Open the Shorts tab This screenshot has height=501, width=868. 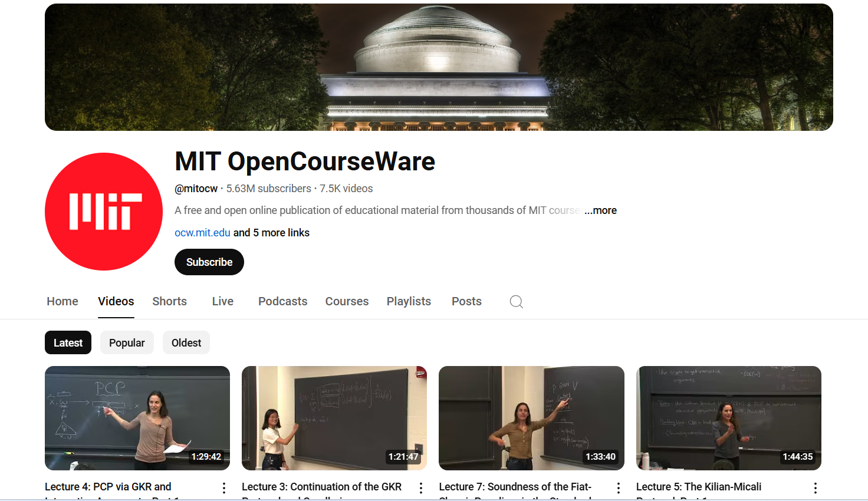(x=170, y=301)
